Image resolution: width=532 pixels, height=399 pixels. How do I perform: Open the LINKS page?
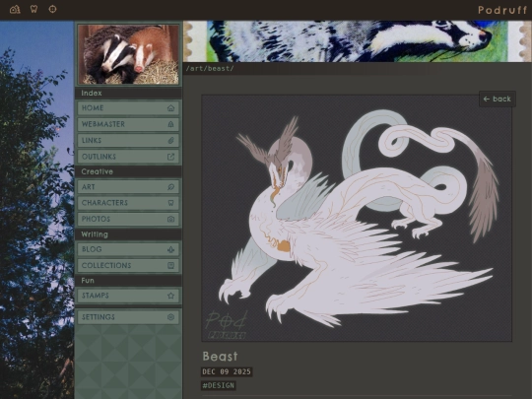point(128,141)
